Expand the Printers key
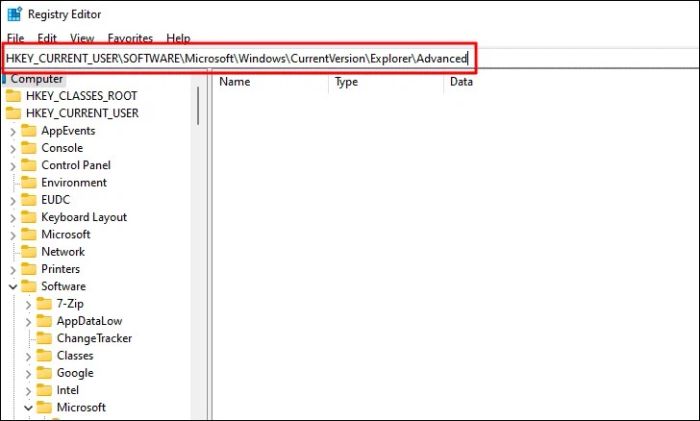The width and height of the screenshot is (700, 421). pyautogui.click(x=13, y=270)
